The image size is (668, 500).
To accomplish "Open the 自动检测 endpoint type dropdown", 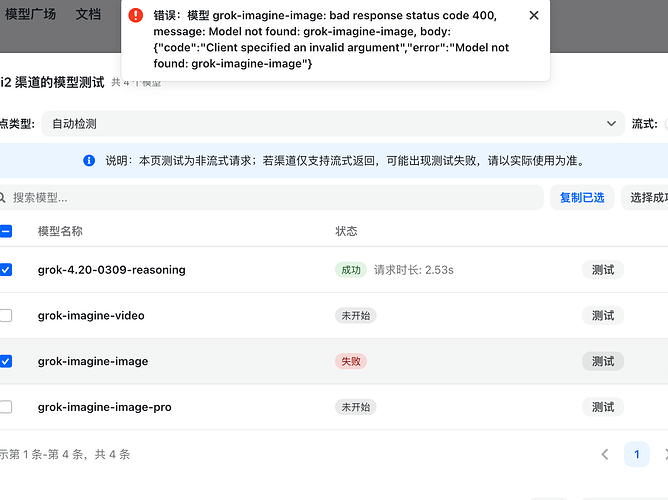I will (x=333, y=124).
